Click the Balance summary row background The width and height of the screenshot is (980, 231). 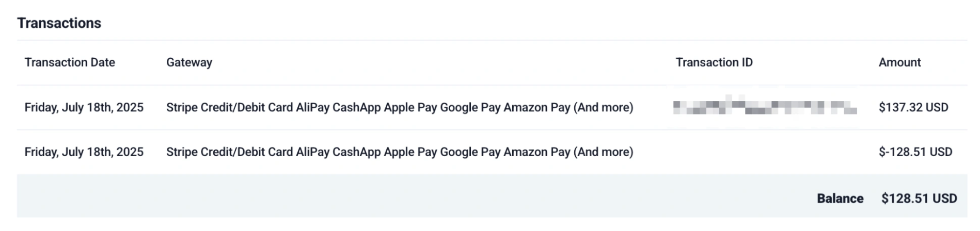click(x=492, y=196)
